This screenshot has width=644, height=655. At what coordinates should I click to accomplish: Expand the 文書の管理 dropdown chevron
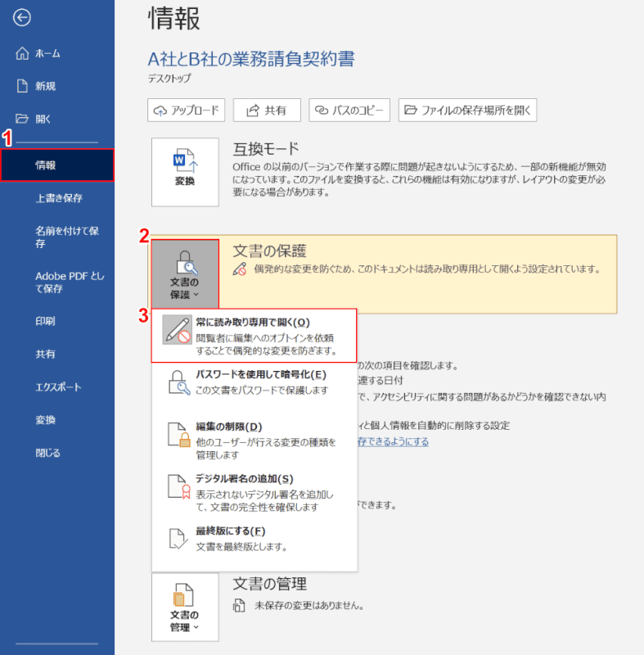196,627
